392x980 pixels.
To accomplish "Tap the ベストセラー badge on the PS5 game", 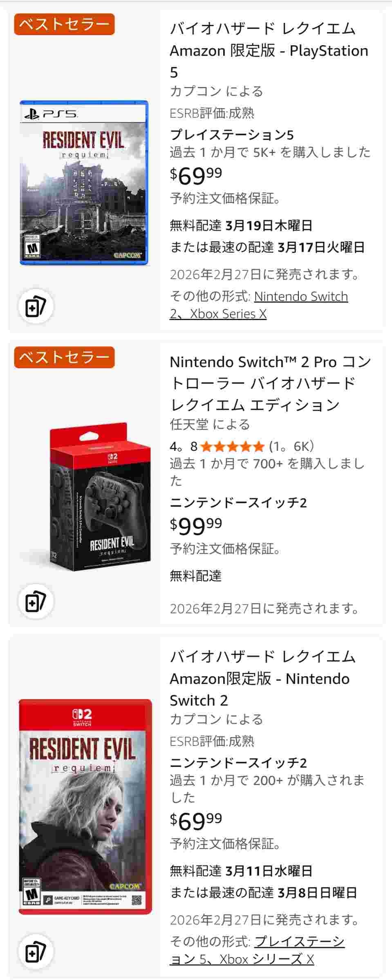I will [x=64, y=24].
